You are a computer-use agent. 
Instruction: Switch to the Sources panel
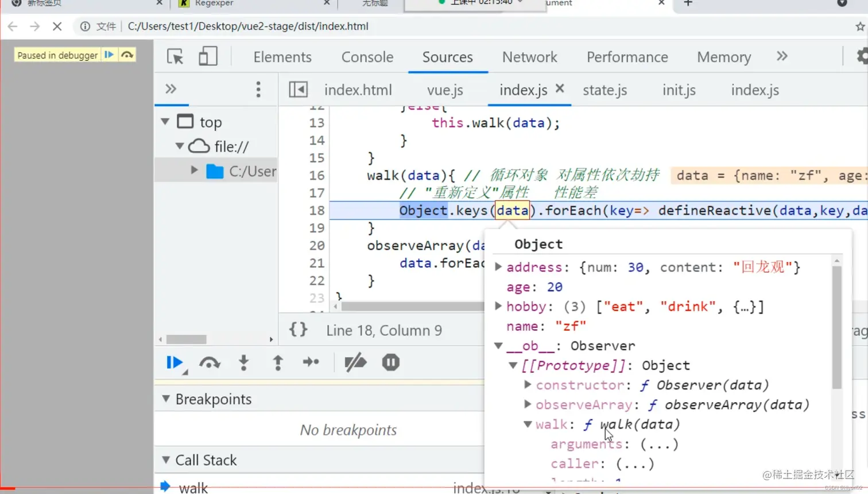click(x=448, y=57)
